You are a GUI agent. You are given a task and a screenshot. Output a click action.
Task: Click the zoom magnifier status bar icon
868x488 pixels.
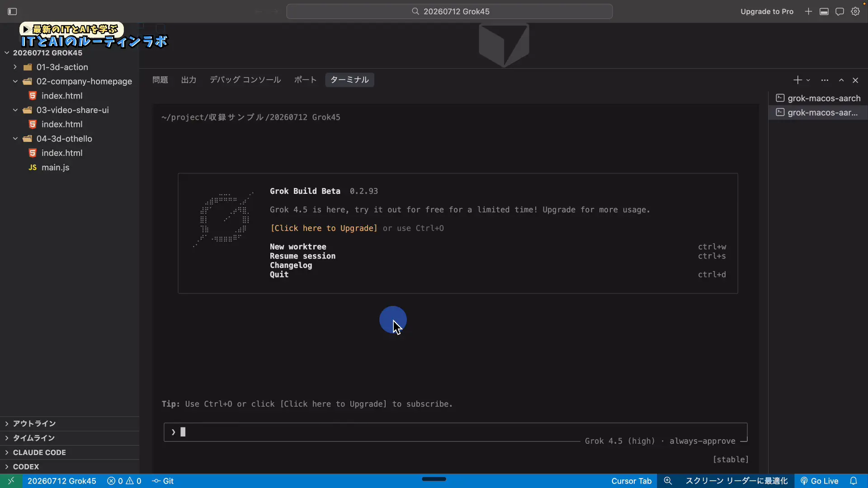click(668, 481)
